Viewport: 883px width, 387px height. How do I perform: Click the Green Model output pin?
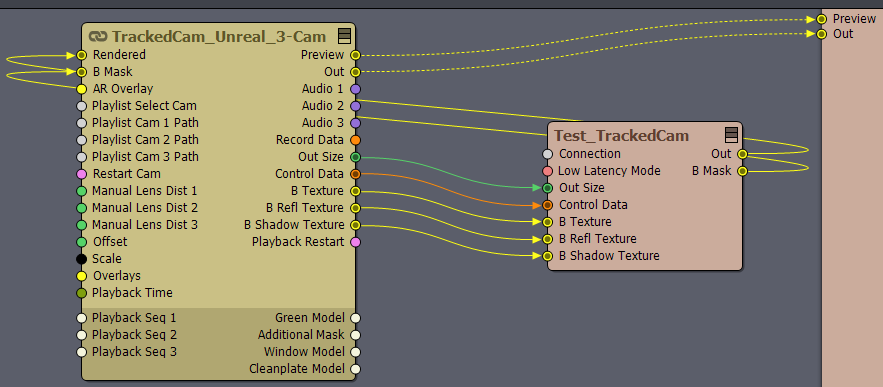click(x=355, y=318)
